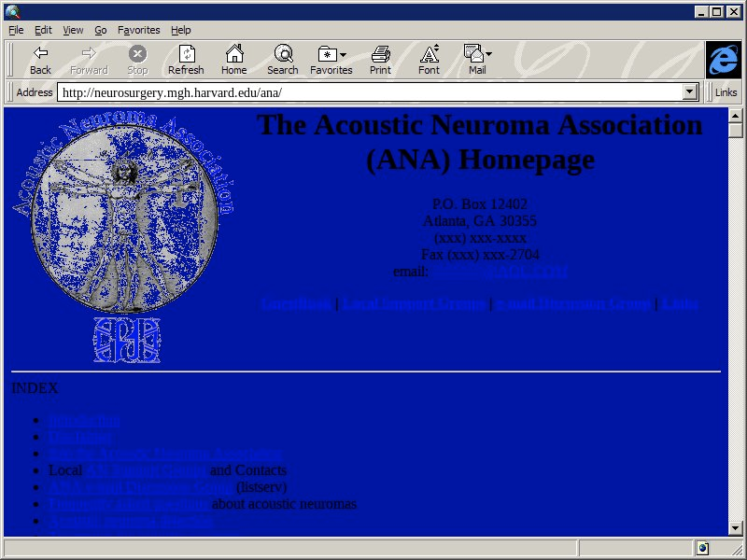Open the email address link

coord(499,272)
